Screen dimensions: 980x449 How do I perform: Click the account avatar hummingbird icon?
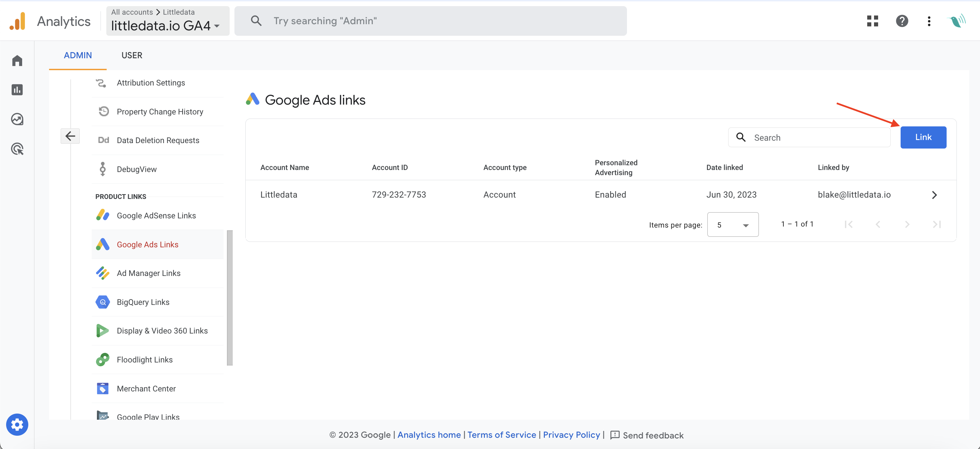(x=956, y=21)
